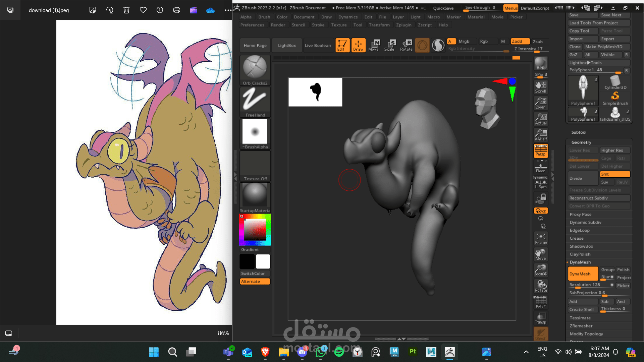
Task: Open the Zplugin menu
Action: (x=404, y=25)
